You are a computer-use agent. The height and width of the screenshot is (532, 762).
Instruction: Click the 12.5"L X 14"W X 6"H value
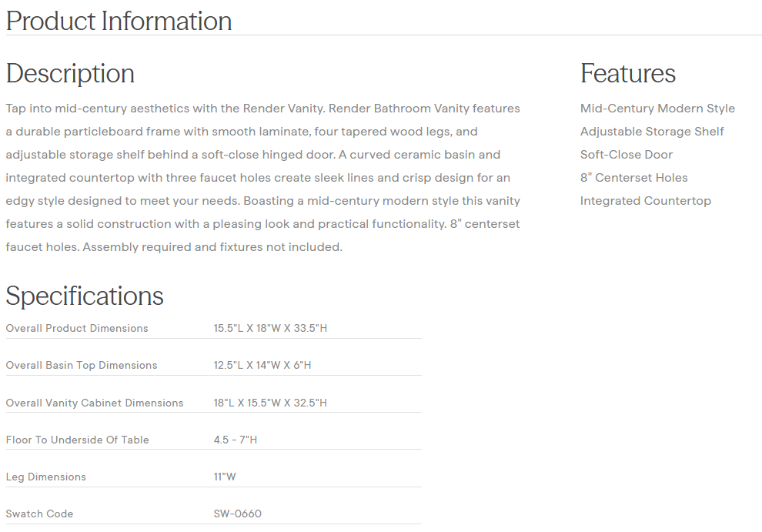[262, 365]
